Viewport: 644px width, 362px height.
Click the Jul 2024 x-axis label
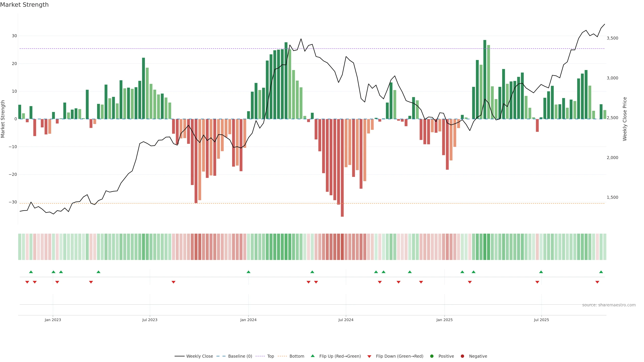(x=346, y=320)
